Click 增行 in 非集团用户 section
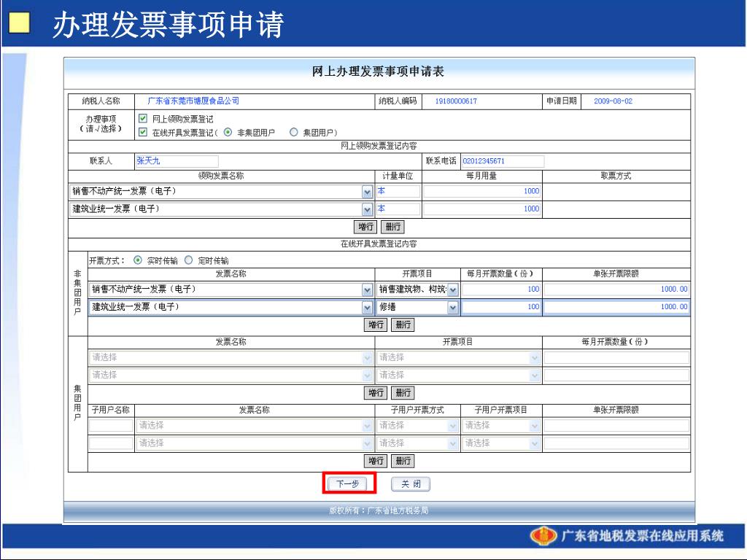This screenshot has width=747, height=560. [376, 324]
